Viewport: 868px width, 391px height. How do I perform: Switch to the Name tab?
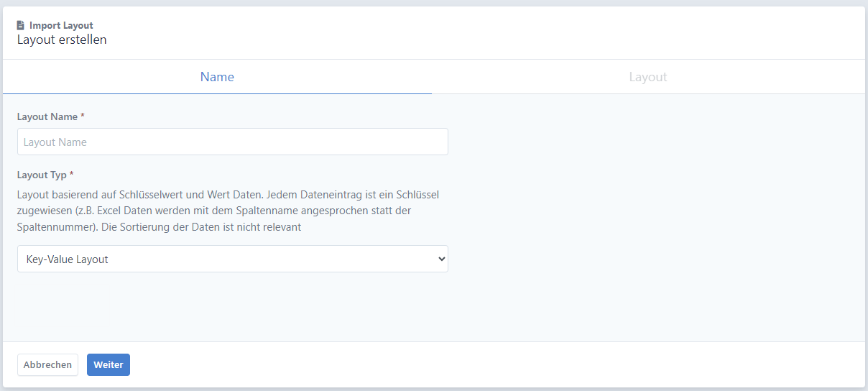217,77
